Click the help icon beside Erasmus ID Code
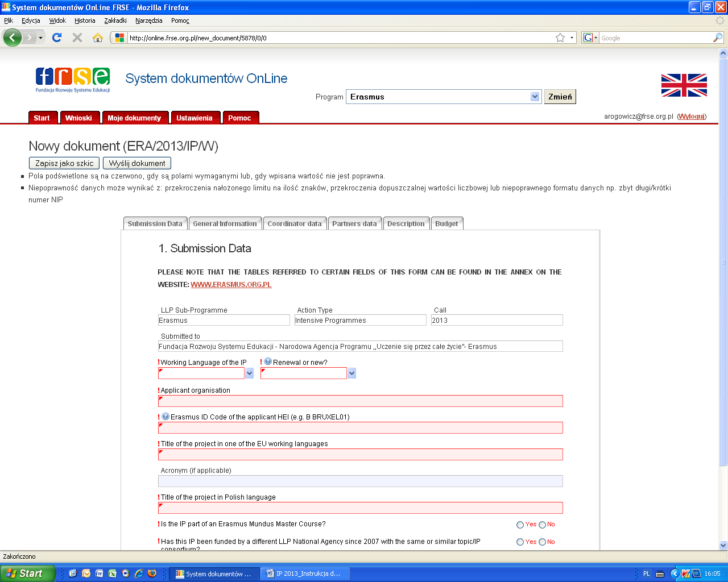 click(166, 416)
